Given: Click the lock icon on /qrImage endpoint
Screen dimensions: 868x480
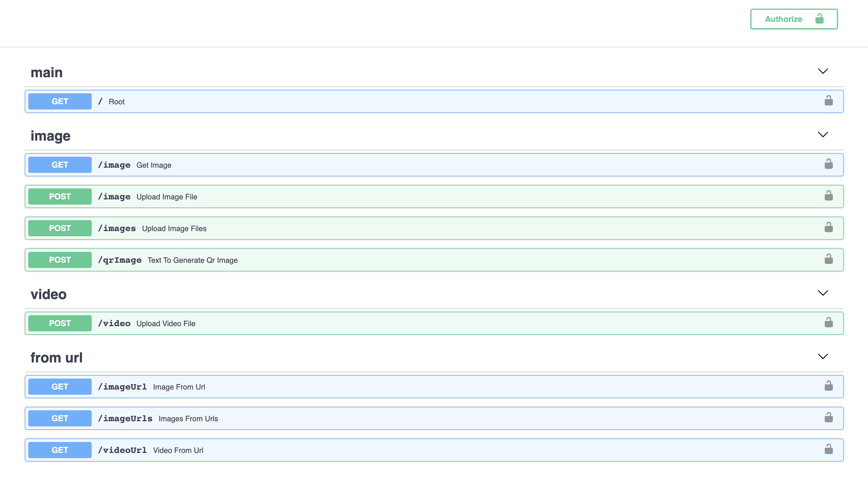Looking at the screenshot, I should (x=828, y=259).
